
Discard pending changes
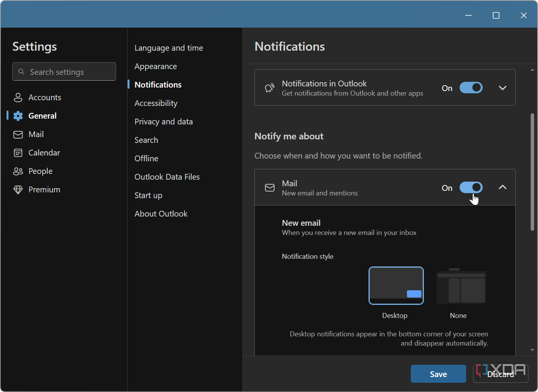click(x=500, y=374)
